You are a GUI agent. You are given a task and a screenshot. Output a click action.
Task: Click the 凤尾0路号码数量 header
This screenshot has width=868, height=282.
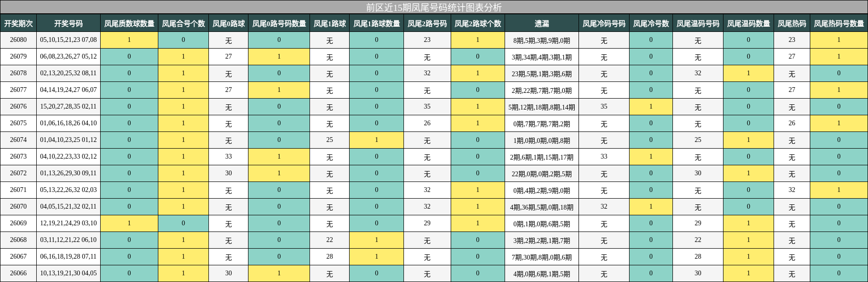pyautogui.click(x=279, y=23)
